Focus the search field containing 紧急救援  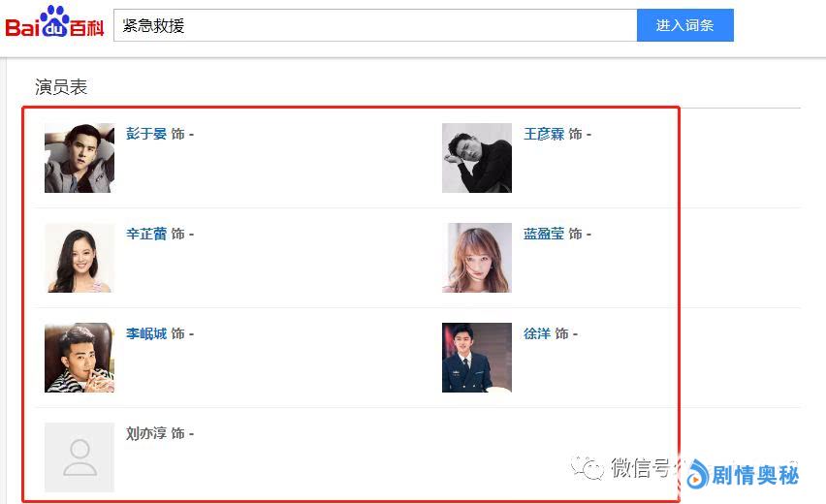point(374,26)
